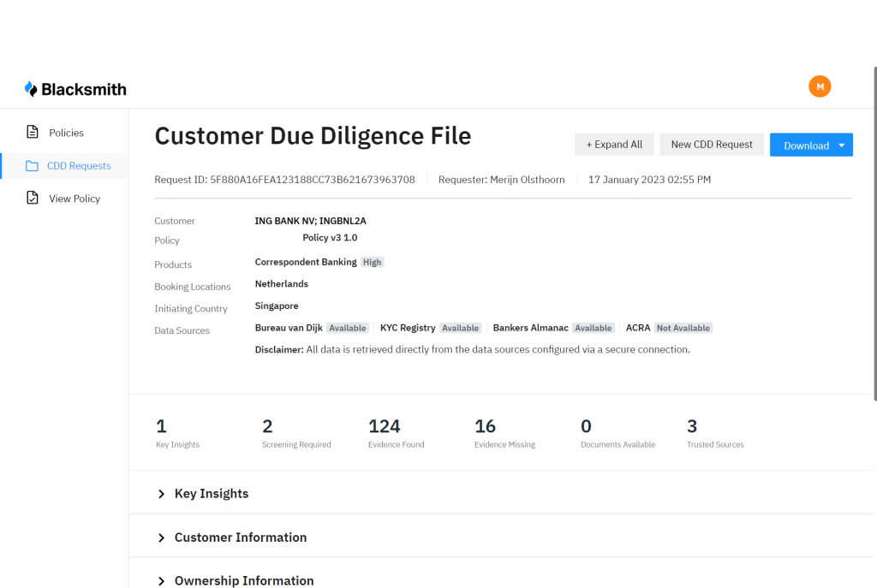Click the Screening Required count
877x588 pixels.
tap(267, 426)
